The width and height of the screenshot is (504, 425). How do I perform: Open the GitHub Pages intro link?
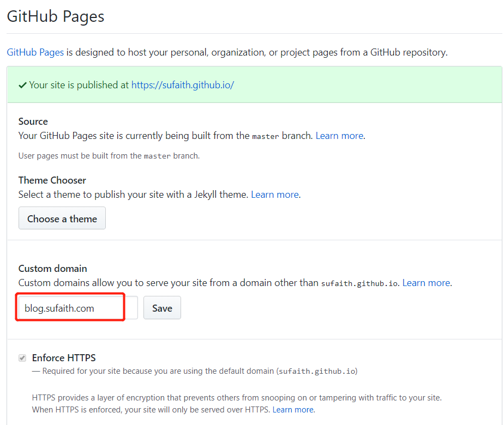click(x=35, y=52)
